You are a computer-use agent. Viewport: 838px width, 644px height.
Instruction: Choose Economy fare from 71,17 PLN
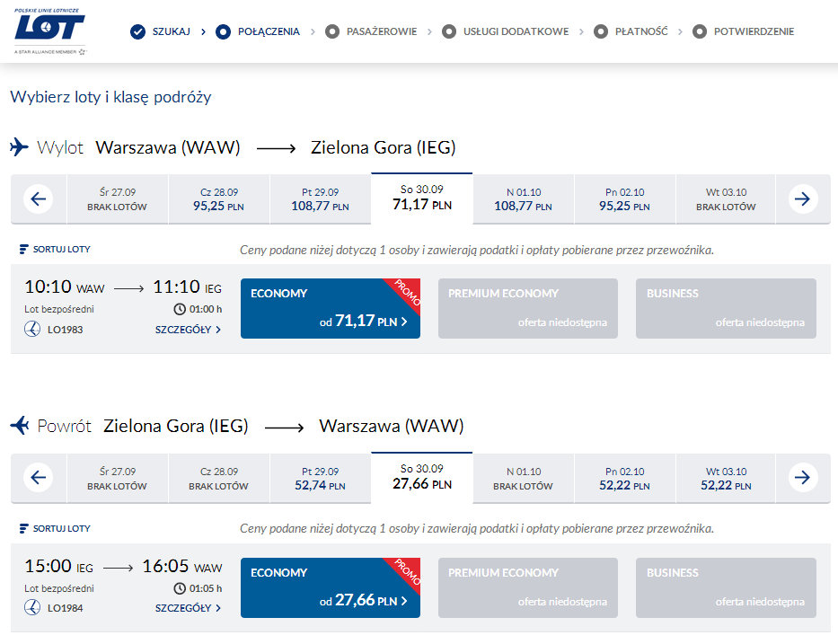(331, 308)
